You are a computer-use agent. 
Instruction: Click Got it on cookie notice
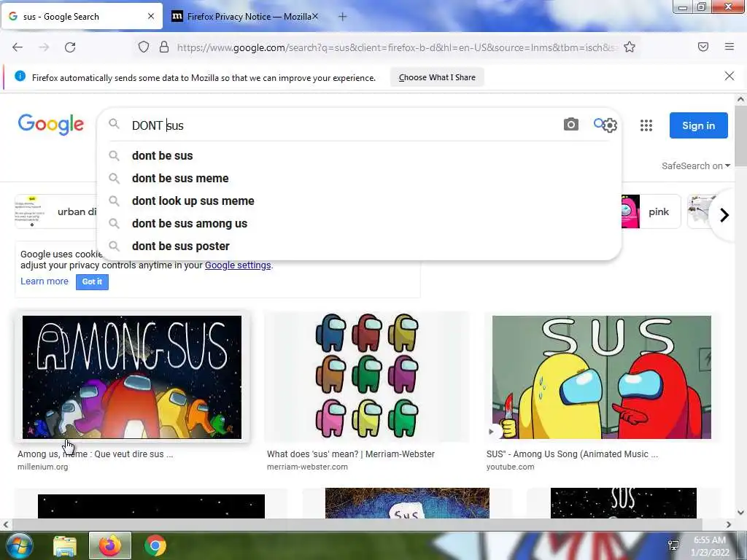(x=92, y=281)
